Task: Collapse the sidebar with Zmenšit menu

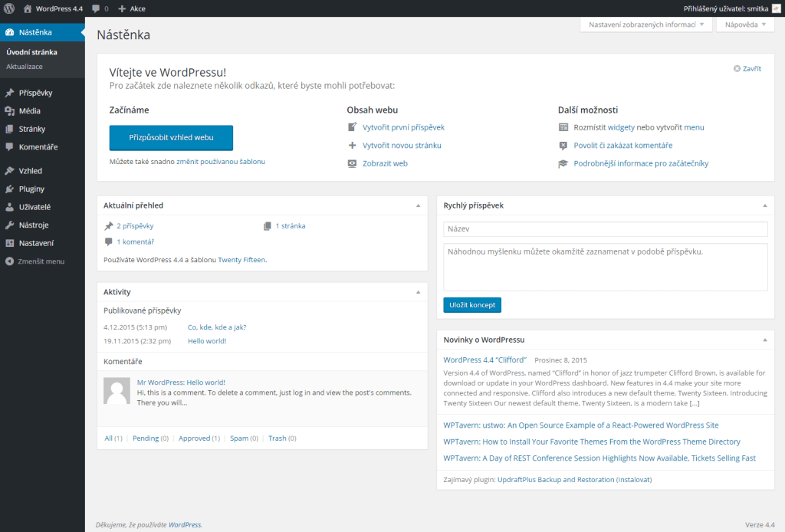Action: coord(35,261)
